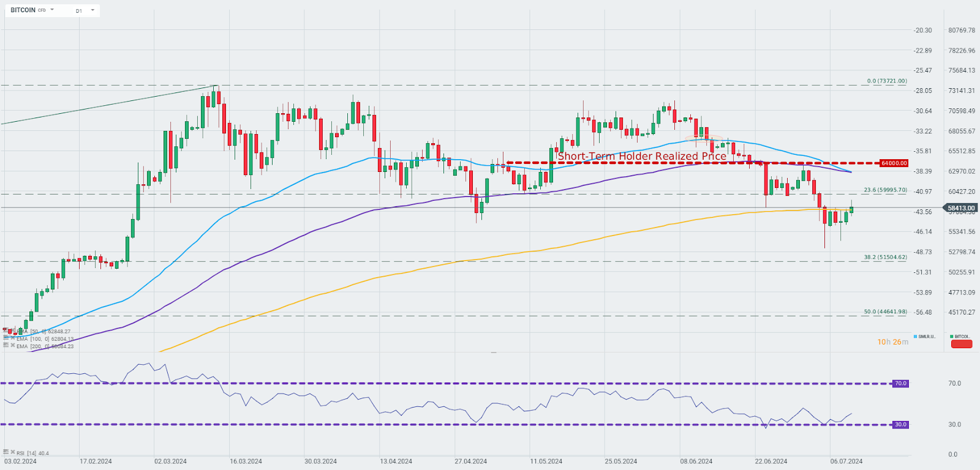Click the RSI [14] 40.4 label
Image resolution: width=980 pixels, height=470 pixels.
point(33,453)
